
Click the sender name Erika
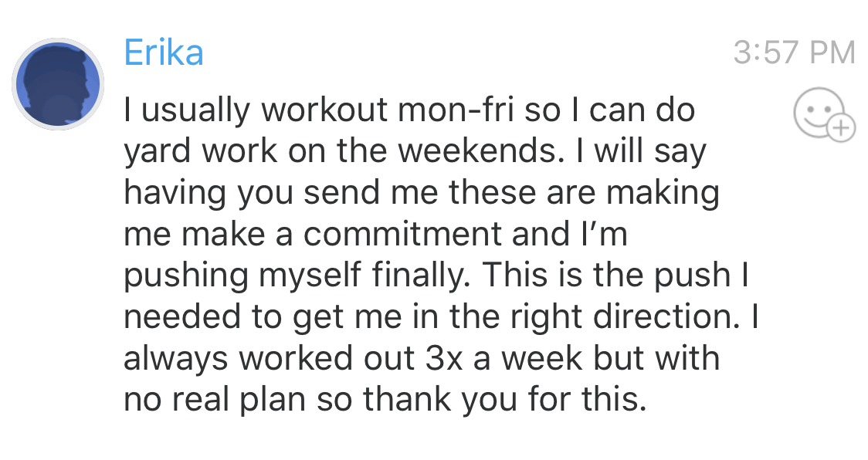pyautogui.click(x=164, y=52)
